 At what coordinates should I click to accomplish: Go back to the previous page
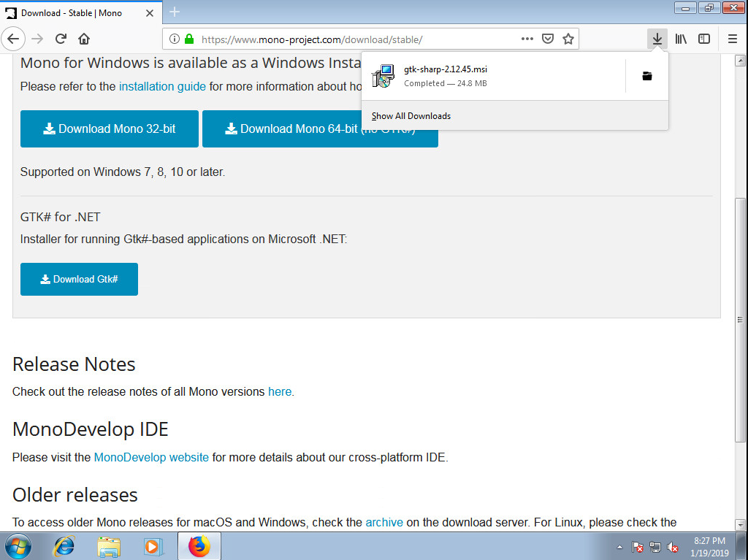click(x=13, y=39)
